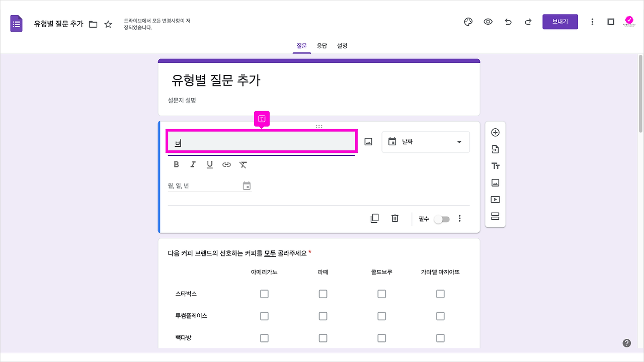This screenshot has height=362, width=644.
Task: Add a new section to the form
Action: (495, 216)
